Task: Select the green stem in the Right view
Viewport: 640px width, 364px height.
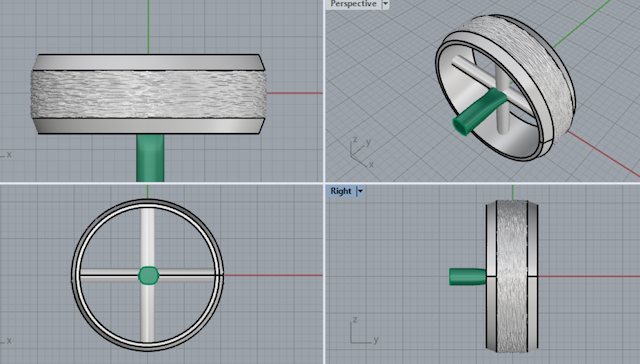Action: (467, 276)
